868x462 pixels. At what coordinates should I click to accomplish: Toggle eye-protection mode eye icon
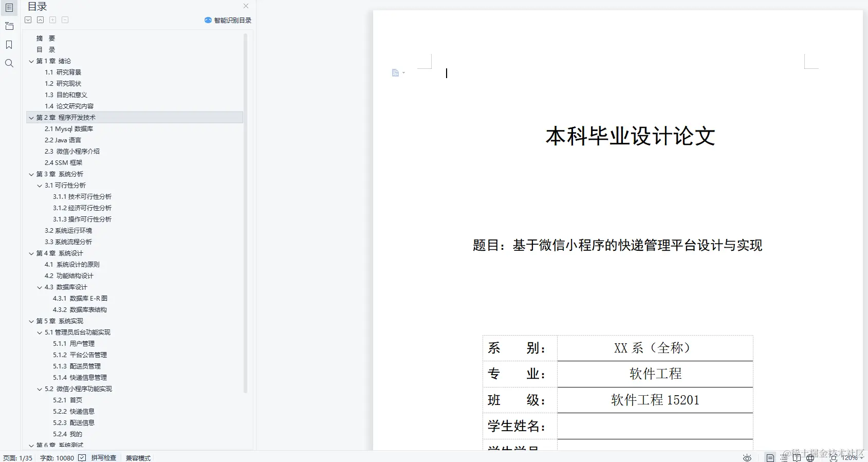pyautogui.click(x=747, y=458)
